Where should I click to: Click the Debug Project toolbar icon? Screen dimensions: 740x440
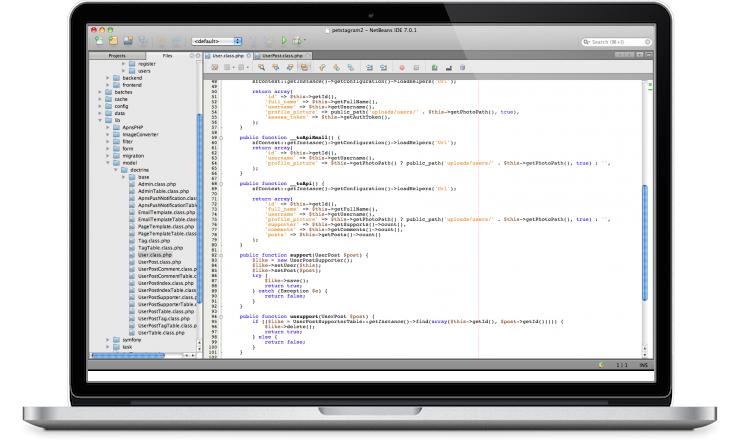pyautogui.click(x=298, y=41)
